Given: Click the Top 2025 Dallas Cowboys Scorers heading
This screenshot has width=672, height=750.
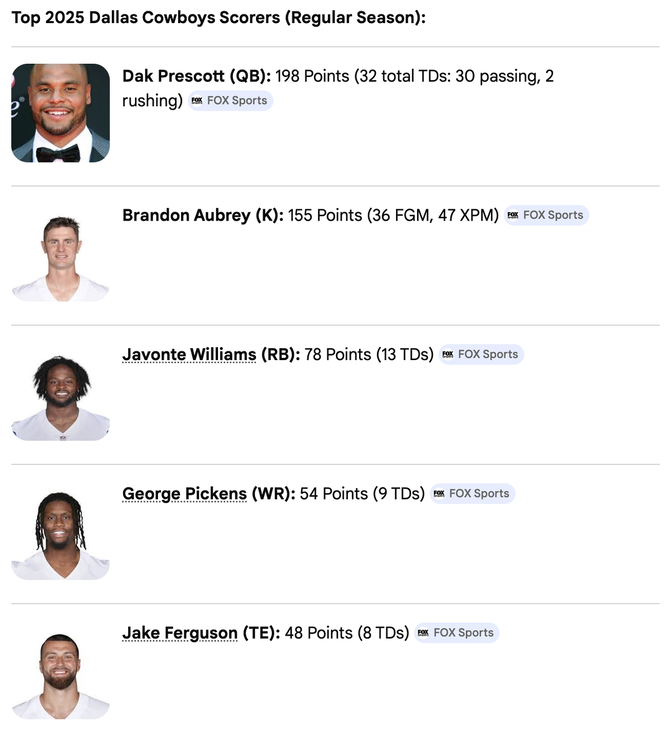Looking at the screenshot, I should (x=218, y=18).
